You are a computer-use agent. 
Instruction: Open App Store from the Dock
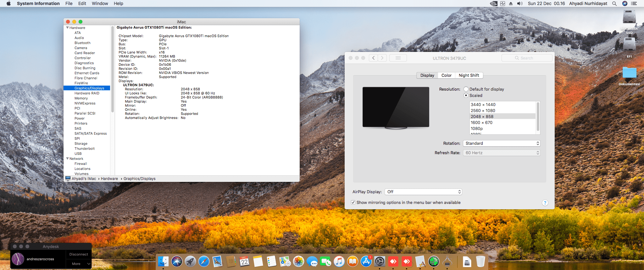pyautogui.click(x=366, y=261)
